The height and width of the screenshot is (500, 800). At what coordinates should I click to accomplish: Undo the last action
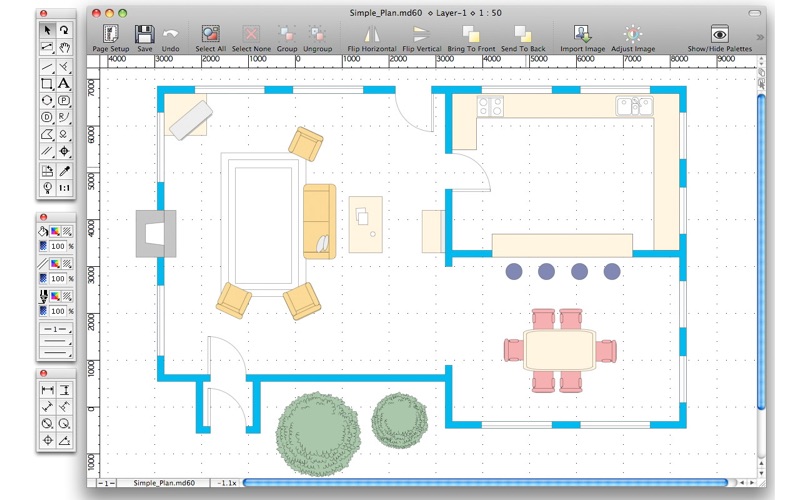170,38
